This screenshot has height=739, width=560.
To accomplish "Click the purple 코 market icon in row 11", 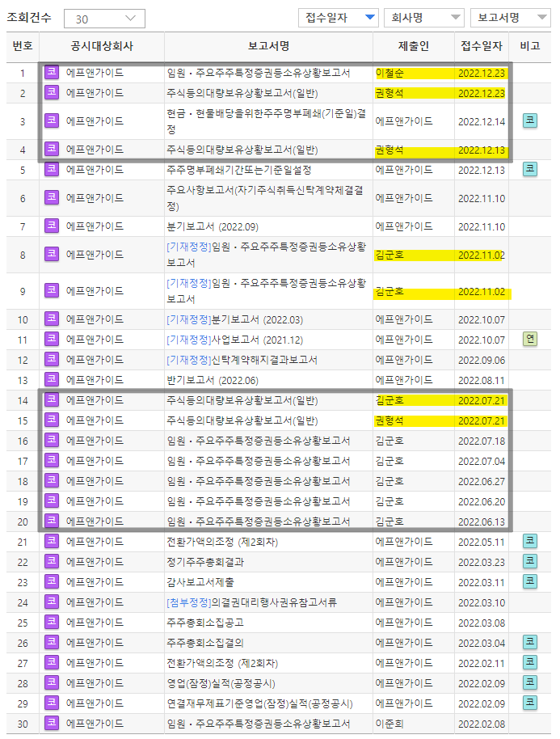I will coord(52,339).
